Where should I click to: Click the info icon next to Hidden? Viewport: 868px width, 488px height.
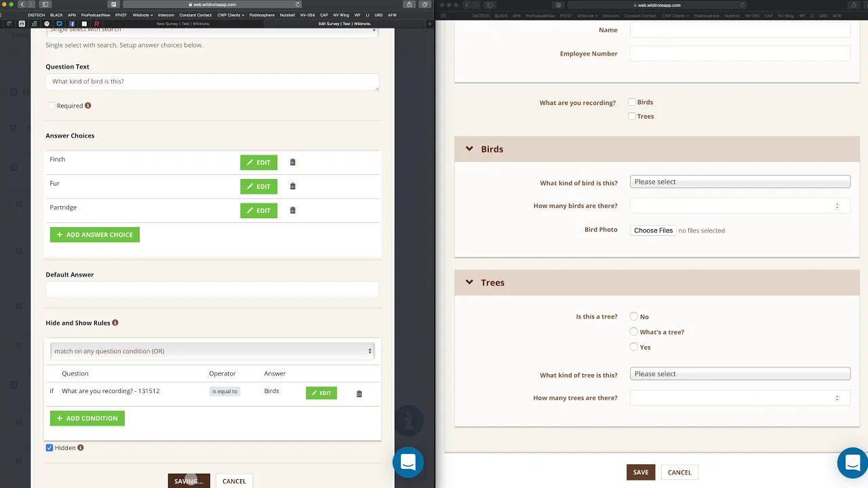pos(81,448)
